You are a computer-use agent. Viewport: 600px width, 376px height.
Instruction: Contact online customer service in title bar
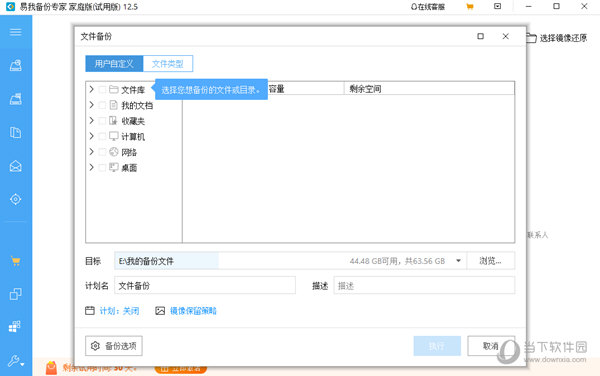[x=428, y=7]
